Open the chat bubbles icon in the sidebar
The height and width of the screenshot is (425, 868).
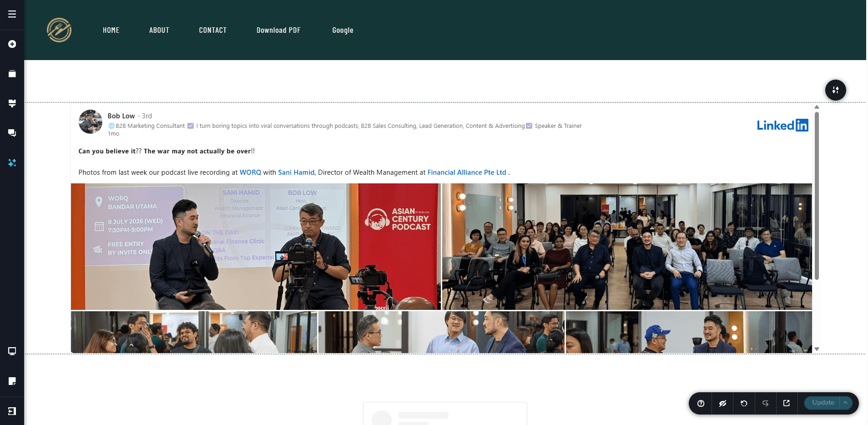point(12,133)
